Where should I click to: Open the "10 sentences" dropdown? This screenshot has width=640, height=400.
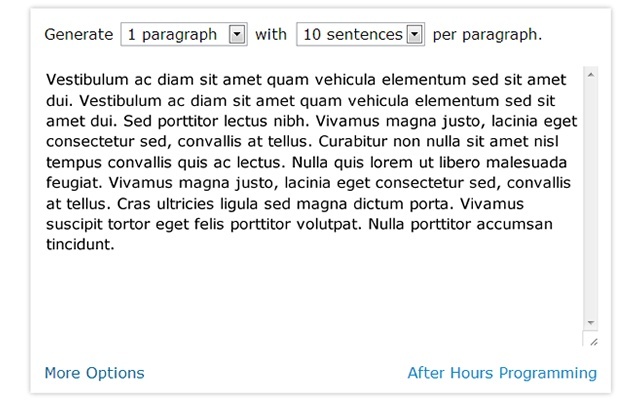[x=360, y=34]
